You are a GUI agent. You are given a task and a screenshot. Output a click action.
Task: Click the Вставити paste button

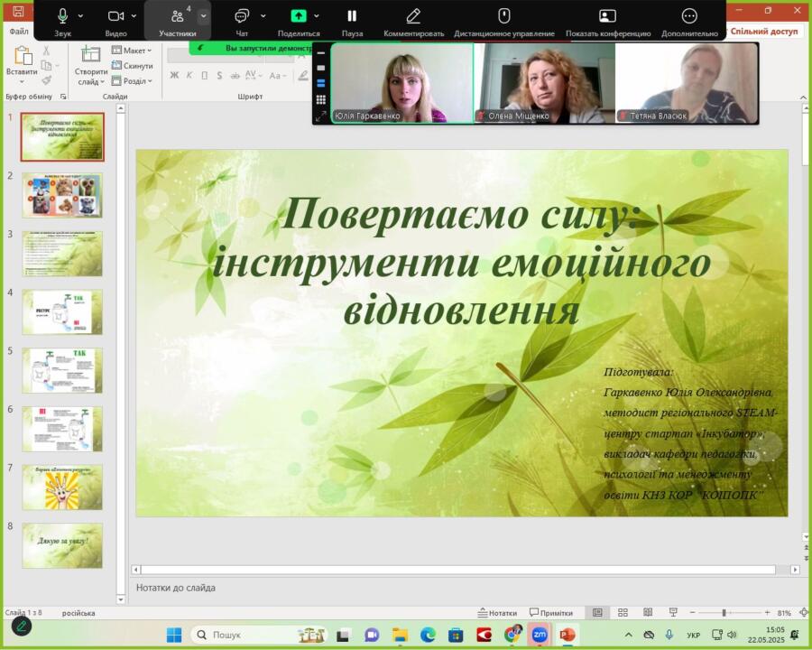pyautogui.click(x=22, y=63)
